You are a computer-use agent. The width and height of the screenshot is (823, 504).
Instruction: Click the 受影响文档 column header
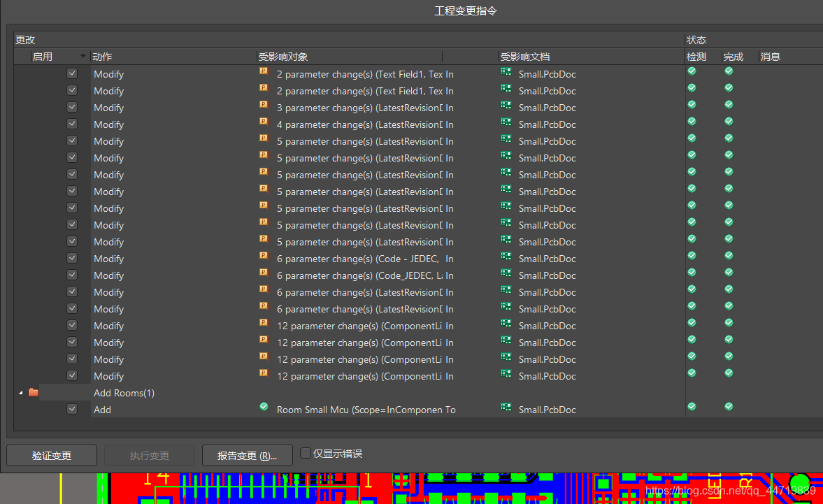(524, 57)
